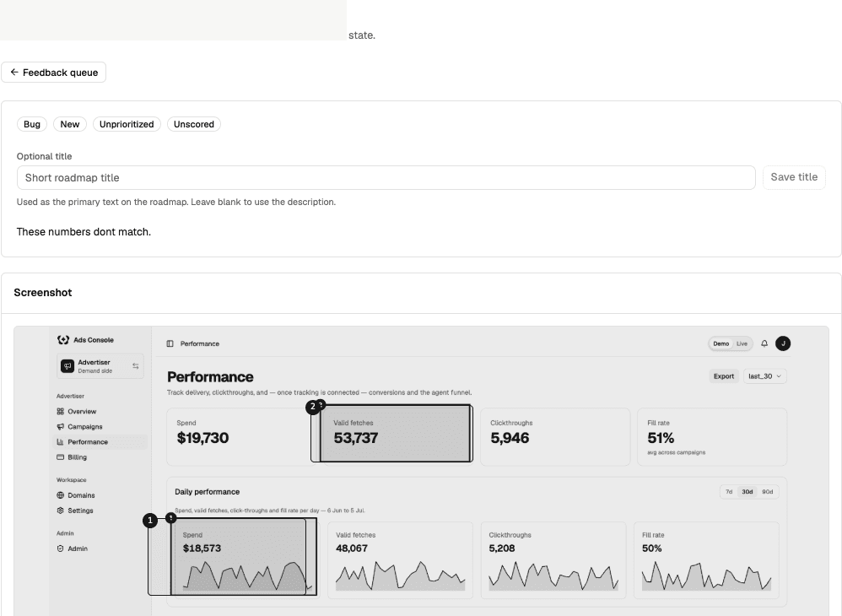Click the J user avatar

(x=783, y=343)
